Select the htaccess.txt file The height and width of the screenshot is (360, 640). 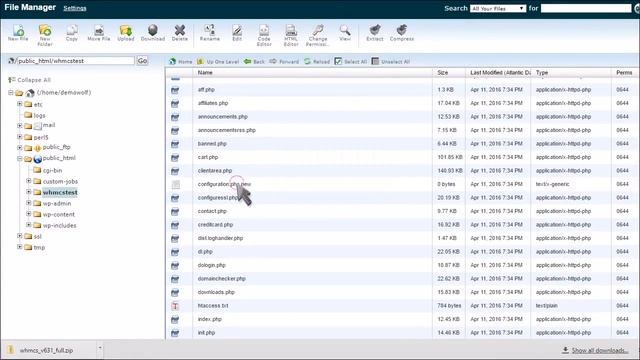pos(213,306)
